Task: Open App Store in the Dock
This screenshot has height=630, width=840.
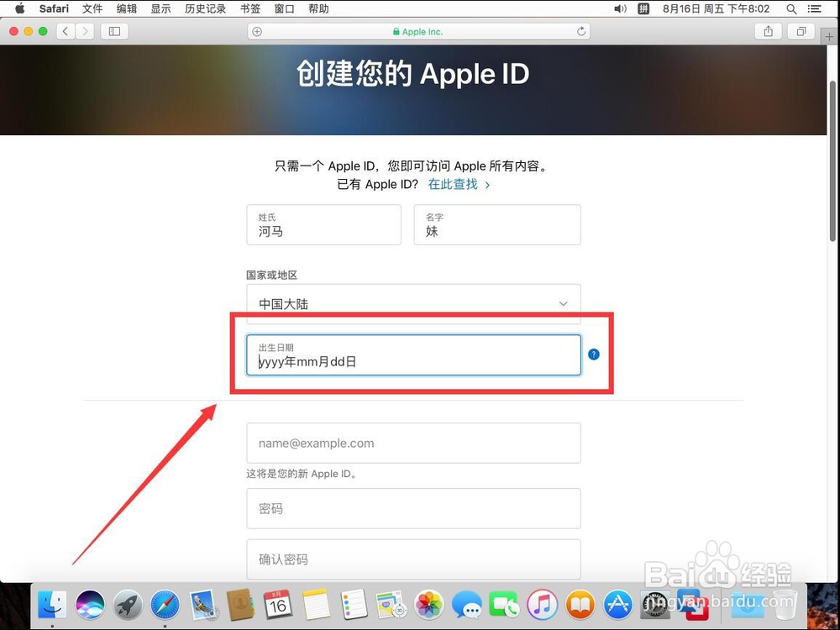Action: pos(618,606)
